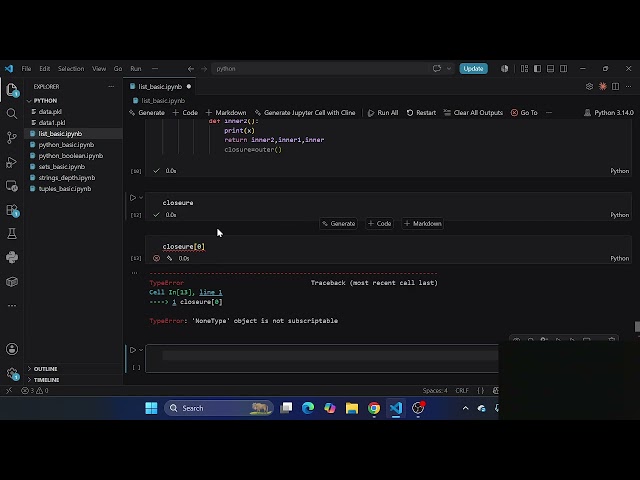Click Go To in notebook toolbar
Viewport: 640px width, 480px height.
pos(524,113)
